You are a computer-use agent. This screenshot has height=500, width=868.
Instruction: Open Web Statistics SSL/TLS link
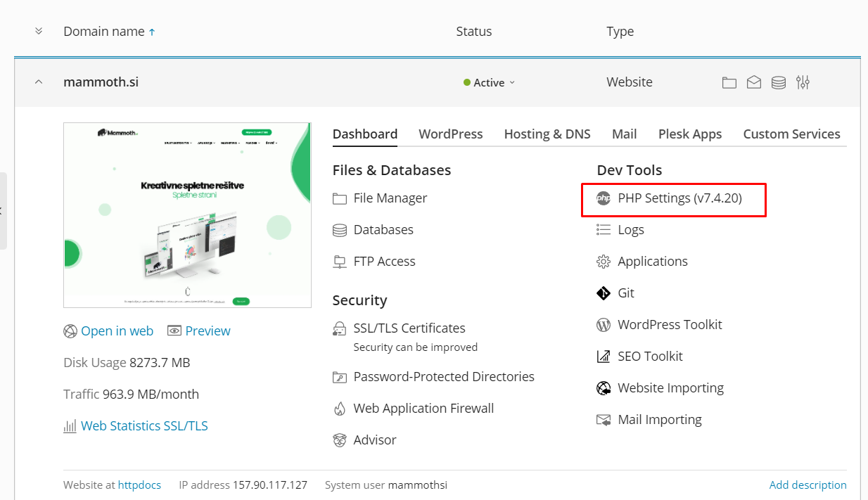[144, 426]
